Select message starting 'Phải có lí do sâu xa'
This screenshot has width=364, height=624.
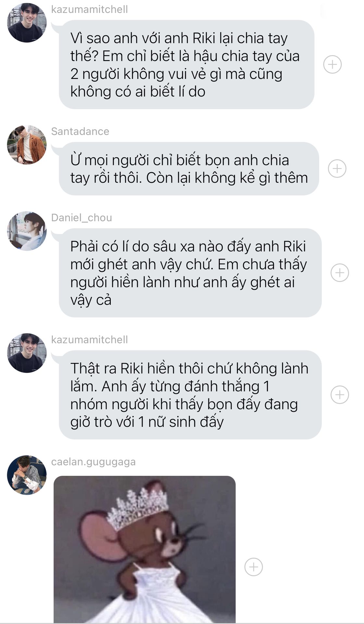pyautogui.click(x=190, y=273)
